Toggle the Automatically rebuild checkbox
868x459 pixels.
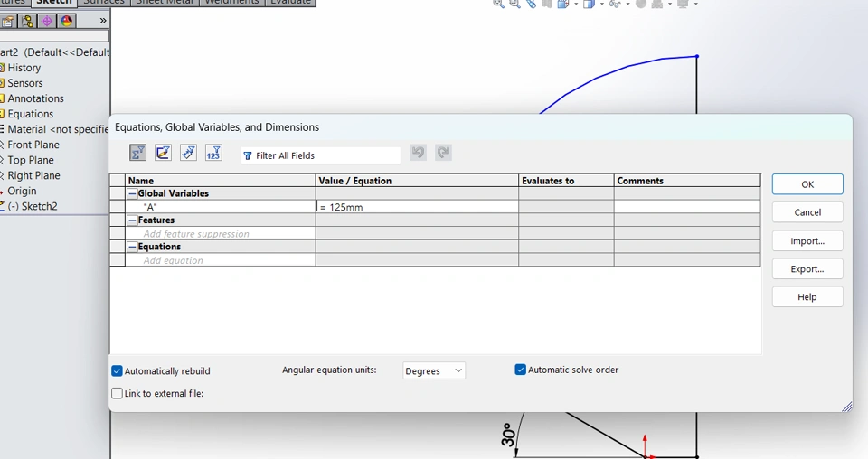click(117, 371)
